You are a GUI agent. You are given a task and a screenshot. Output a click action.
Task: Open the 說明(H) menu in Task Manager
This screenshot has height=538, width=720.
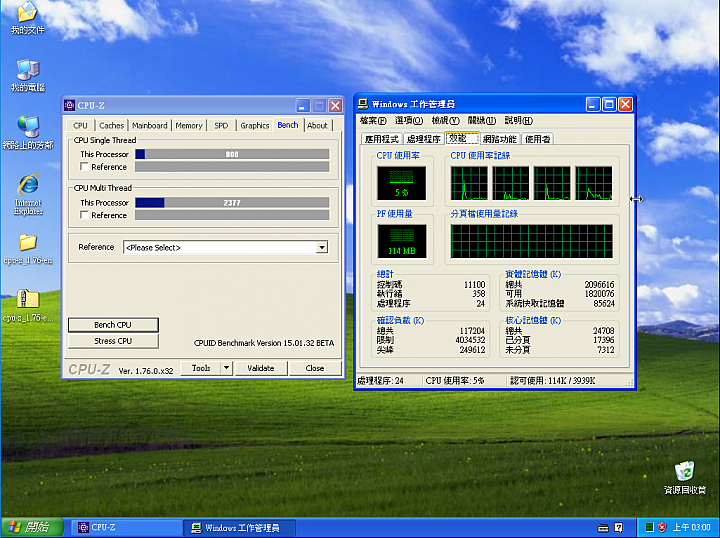click(x=518, y=121)
